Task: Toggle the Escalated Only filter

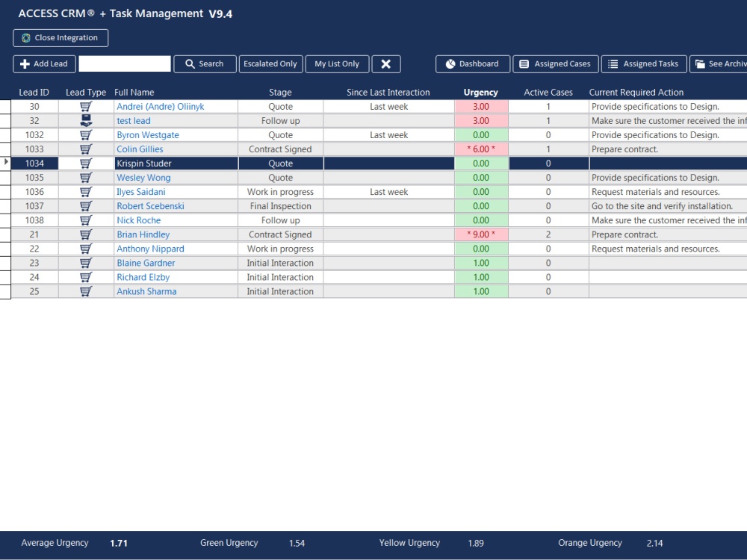Action: pyautogui.click(x=270, y=63)
